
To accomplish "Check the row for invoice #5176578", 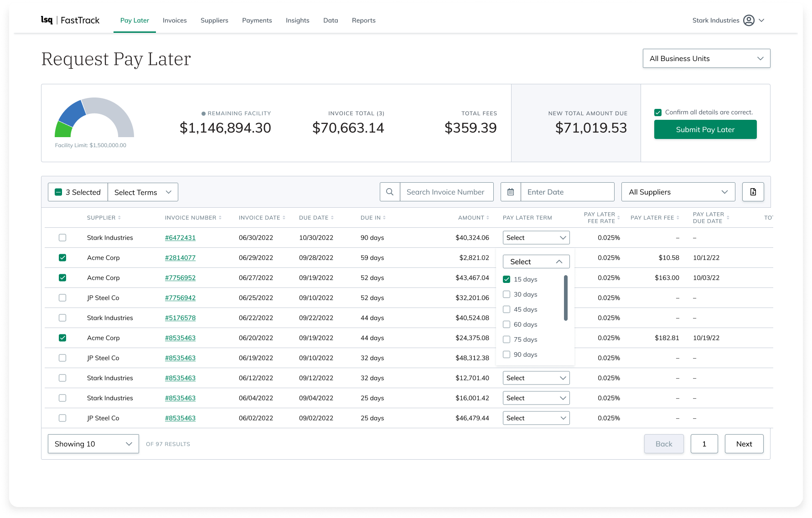I will click(62, 318).
